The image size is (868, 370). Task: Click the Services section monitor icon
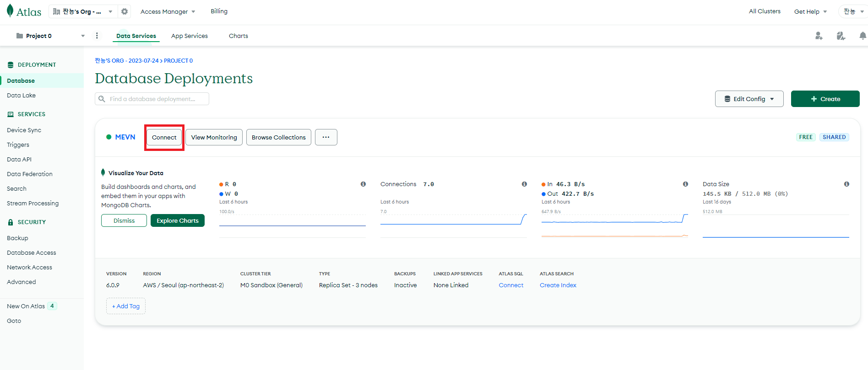point(11,114)
